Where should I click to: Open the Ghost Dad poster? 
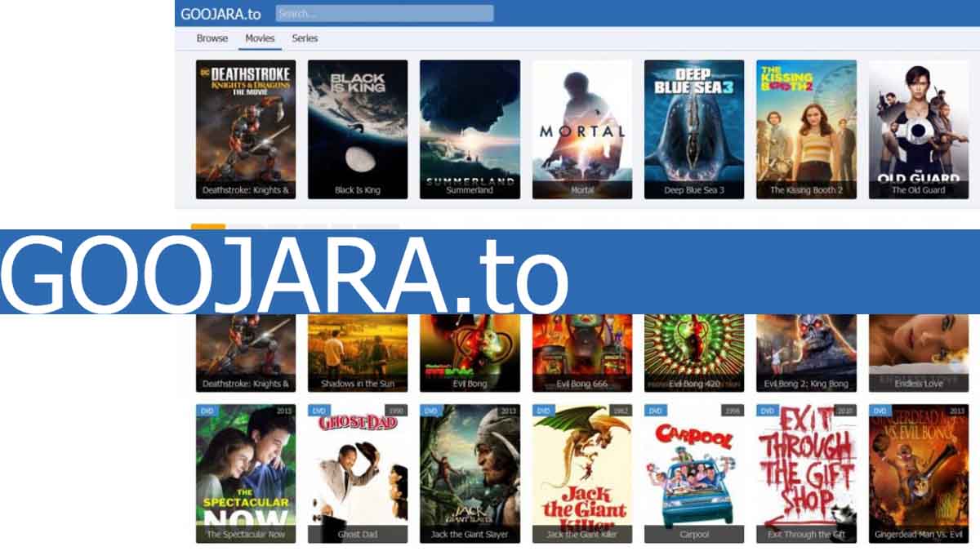point(358,473)
